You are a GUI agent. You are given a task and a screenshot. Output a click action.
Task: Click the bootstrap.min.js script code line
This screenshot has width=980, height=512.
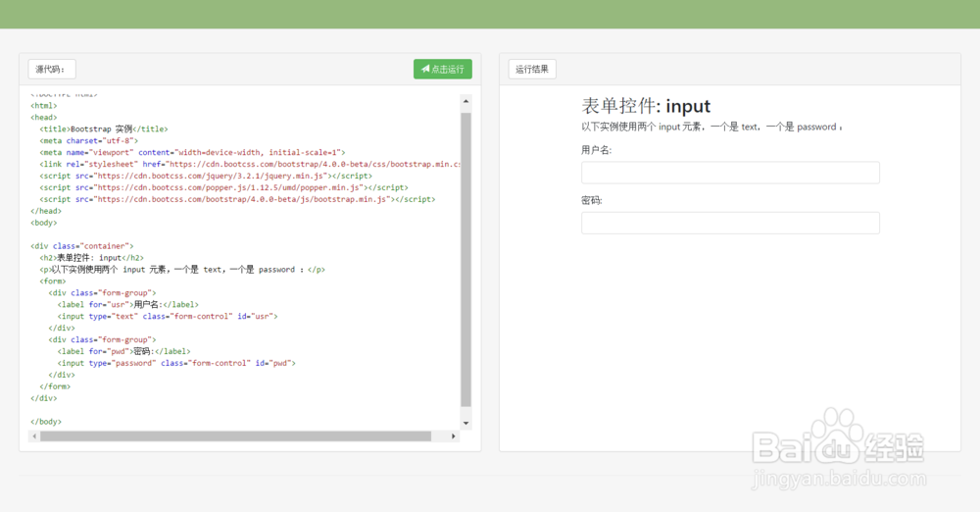[x=237, y=199]
